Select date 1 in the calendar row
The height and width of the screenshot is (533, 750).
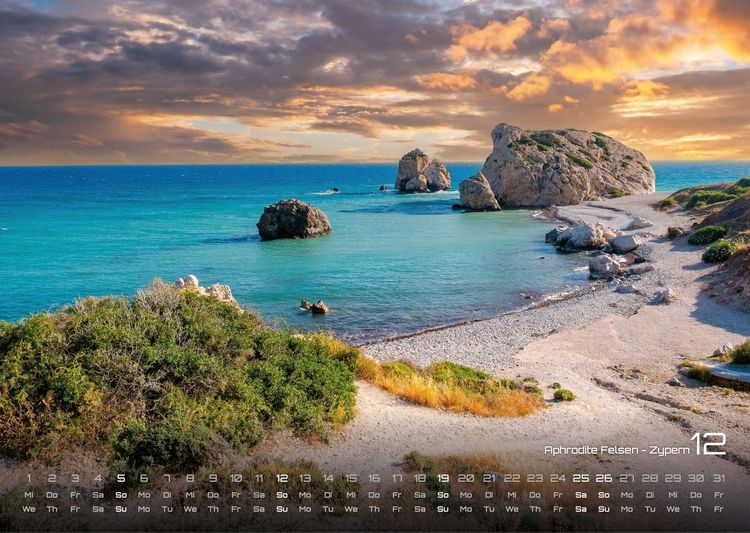pyautogui.click(x=29, y=478)
